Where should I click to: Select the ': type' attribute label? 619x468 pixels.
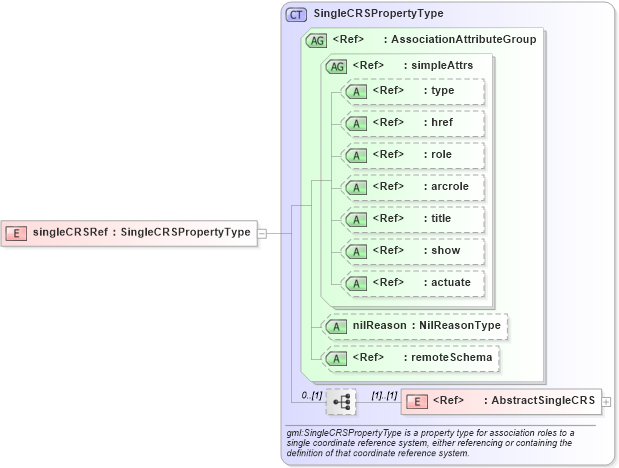click(439, 90)
